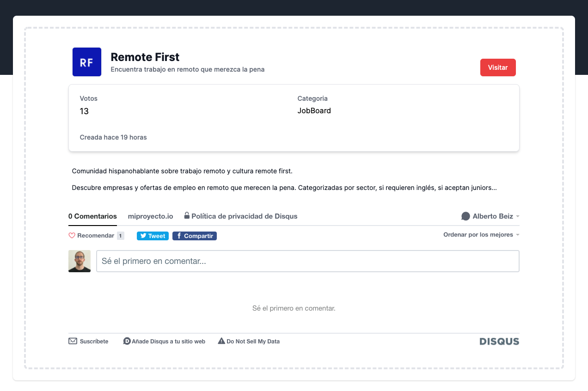Click the Disqus D logo icon
This screenshot has height=391, width=588.
[x=127, y=341]
